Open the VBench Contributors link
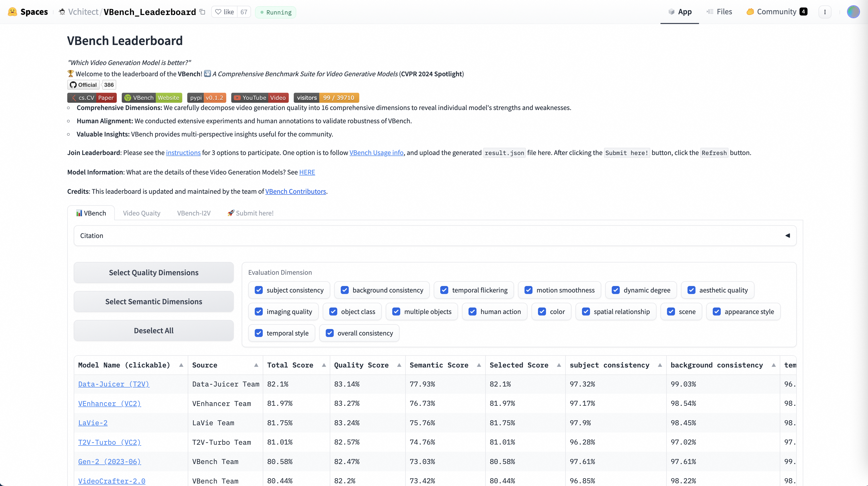Image resolution: width=868 pixels, height=486 pixels. coord(295,191)
